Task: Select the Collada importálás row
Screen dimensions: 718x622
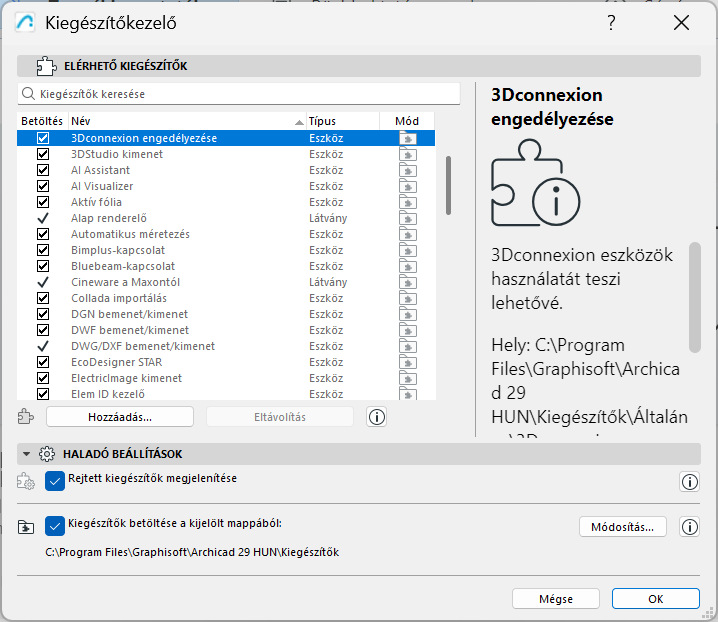Action: point(226,298)
